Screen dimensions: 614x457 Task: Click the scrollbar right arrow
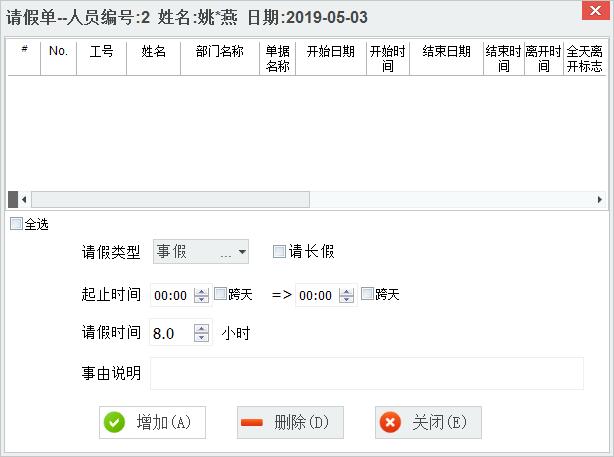[600, 199]
